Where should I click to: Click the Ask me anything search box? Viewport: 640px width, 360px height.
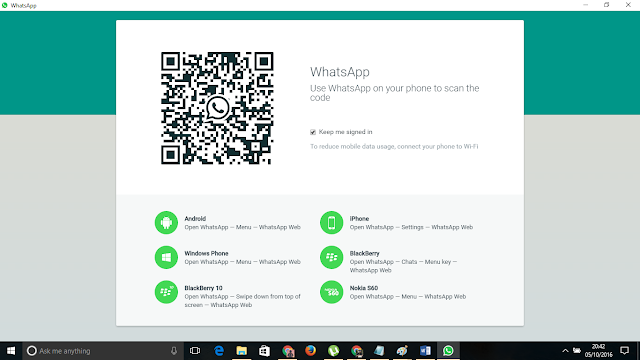click(103, 351)
